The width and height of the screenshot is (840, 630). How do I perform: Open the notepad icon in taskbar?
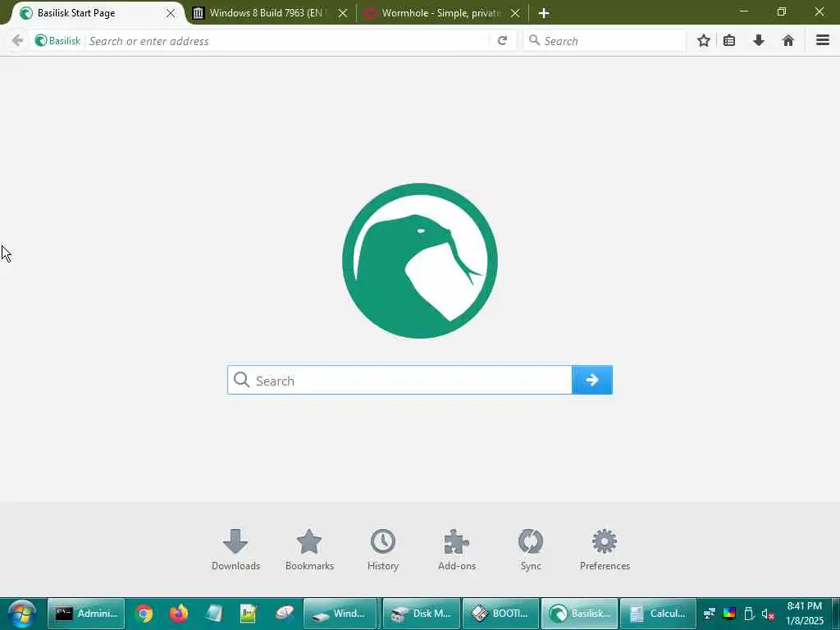(x=214, y=614)
